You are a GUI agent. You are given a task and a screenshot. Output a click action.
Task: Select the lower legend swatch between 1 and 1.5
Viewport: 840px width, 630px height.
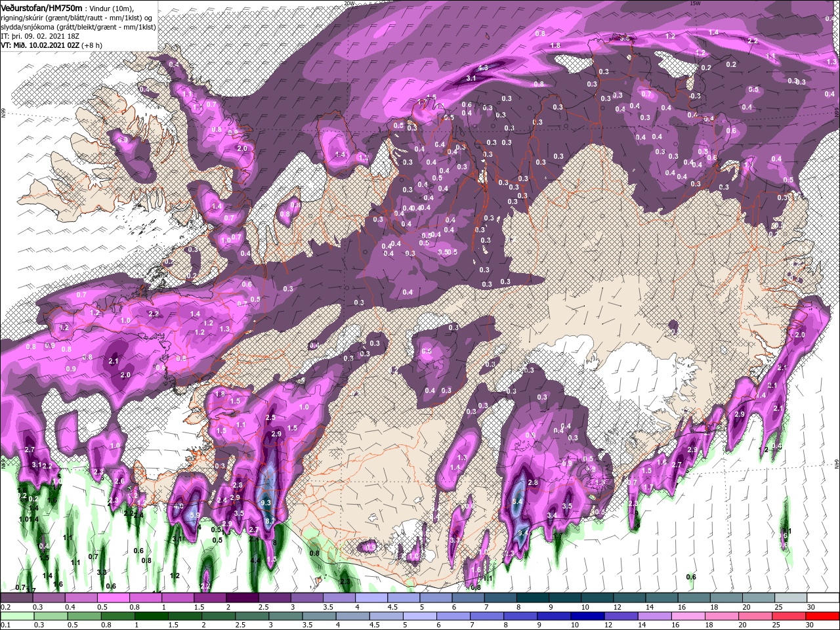152,616
